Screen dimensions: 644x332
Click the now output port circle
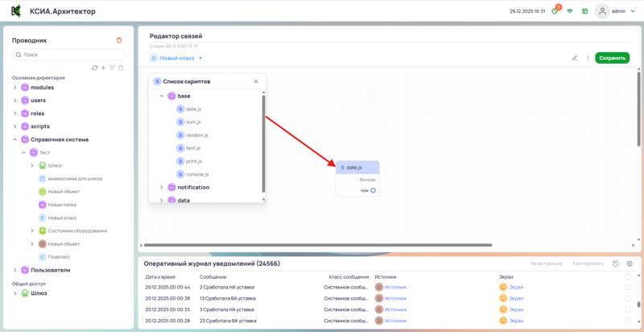373,191
